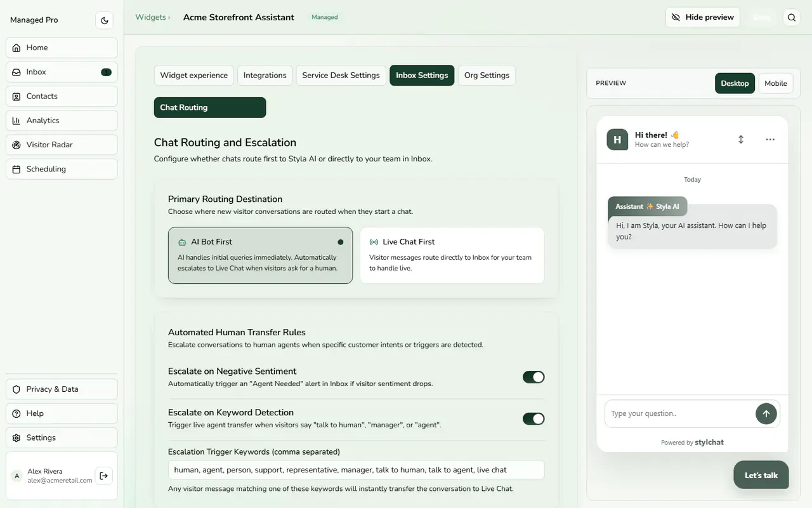Open Contacts in the sidebar
Image resolution: width=812 pixels, height=508 pixels.
pyautogui.click(x=62, y=96)
